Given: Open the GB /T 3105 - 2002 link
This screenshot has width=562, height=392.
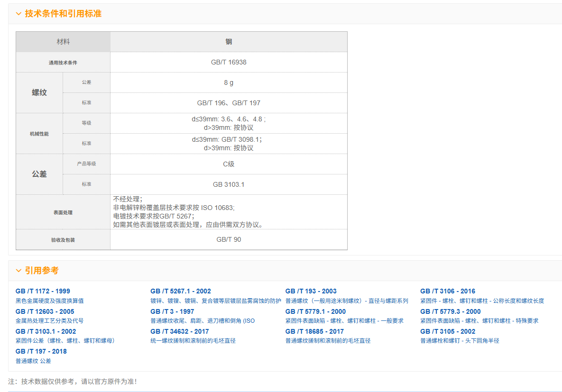Looking at the screenshot, I should pos(447,331).
